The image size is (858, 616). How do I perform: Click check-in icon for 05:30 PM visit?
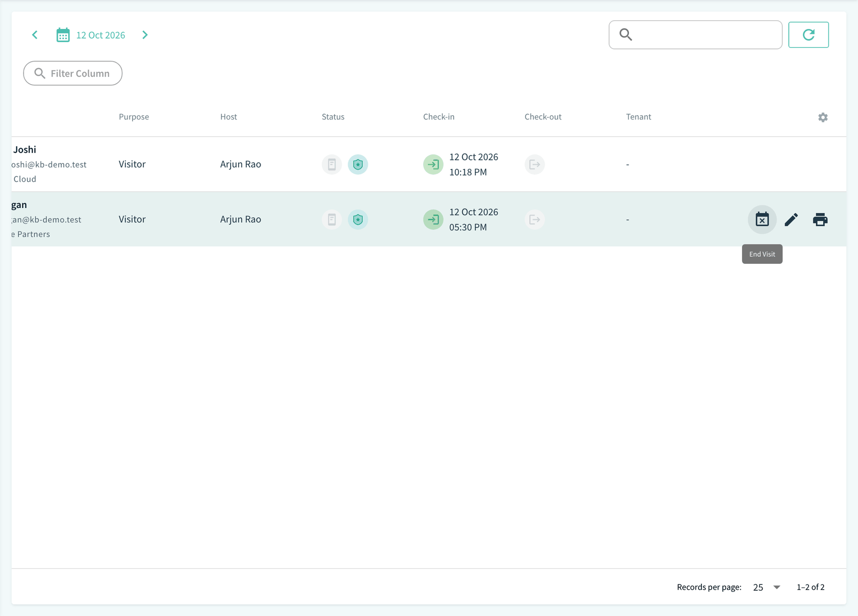coord(433,219)
